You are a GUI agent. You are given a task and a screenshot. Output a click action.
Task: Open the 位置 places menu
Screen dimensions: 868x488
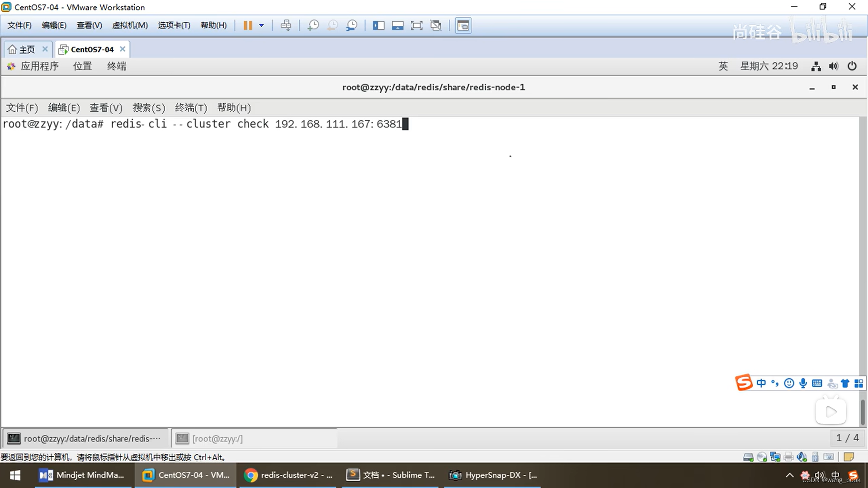tap(82, 66)
